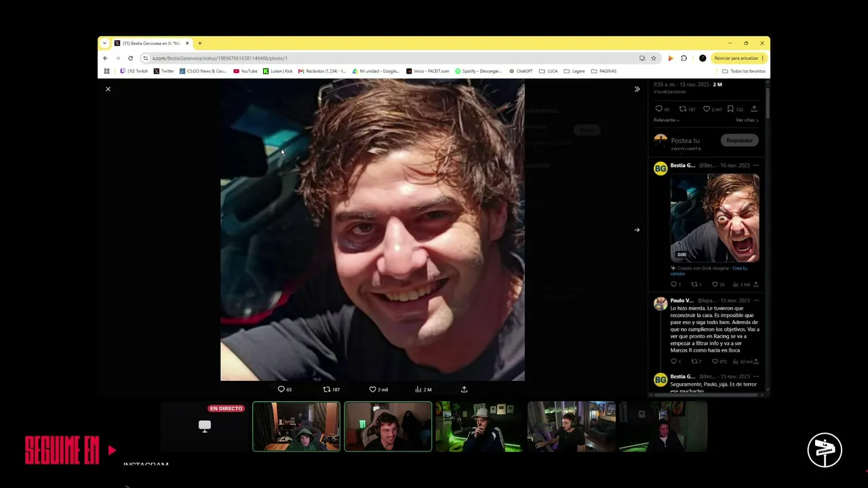Open the Spotify bookmark
This screenshot has width=868, height=488.
pyautogui.click(x=479, y=71)
